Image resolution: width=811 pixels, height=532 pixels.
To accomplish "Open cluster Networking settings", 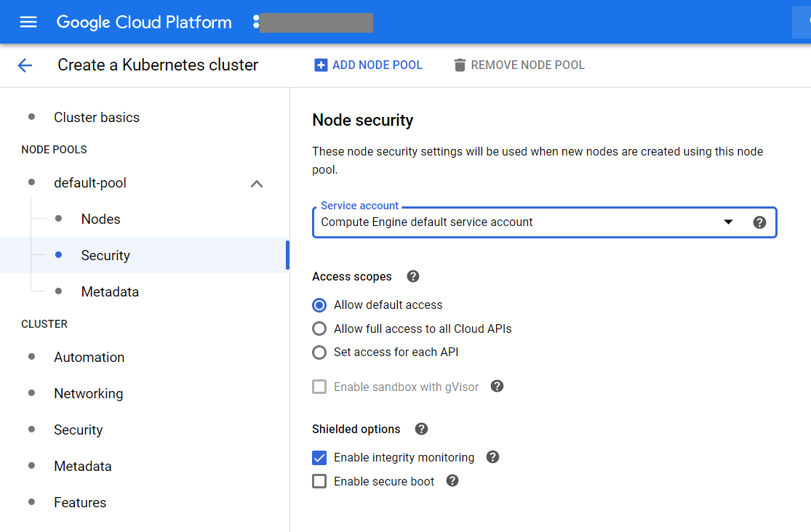I will [x=89, y=393].
